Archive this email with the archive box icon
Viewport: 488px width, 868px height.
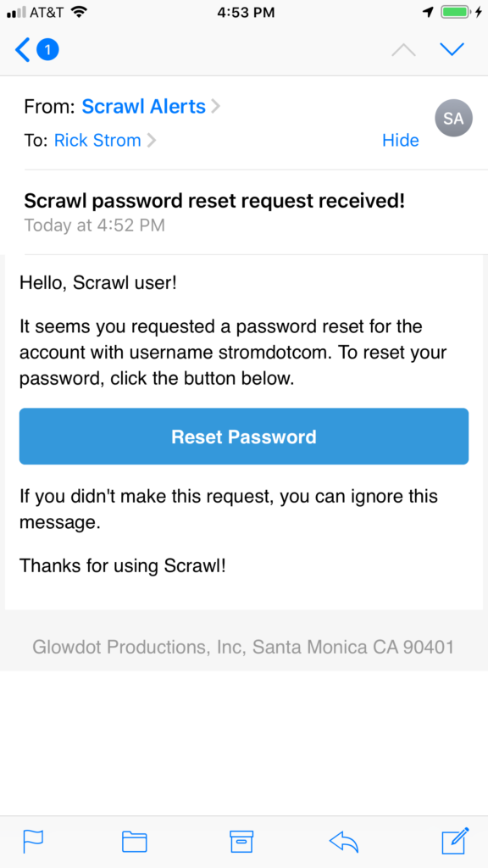tap(241, 842)
